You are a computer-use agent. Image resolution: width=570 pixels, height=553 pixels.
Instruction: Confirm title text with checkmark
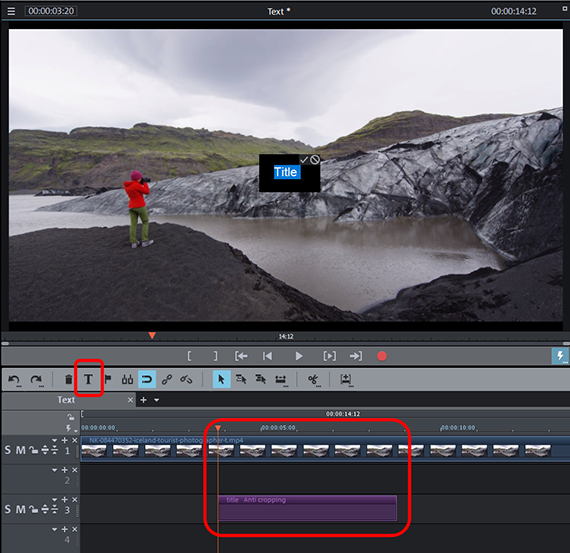pos(304,160)
